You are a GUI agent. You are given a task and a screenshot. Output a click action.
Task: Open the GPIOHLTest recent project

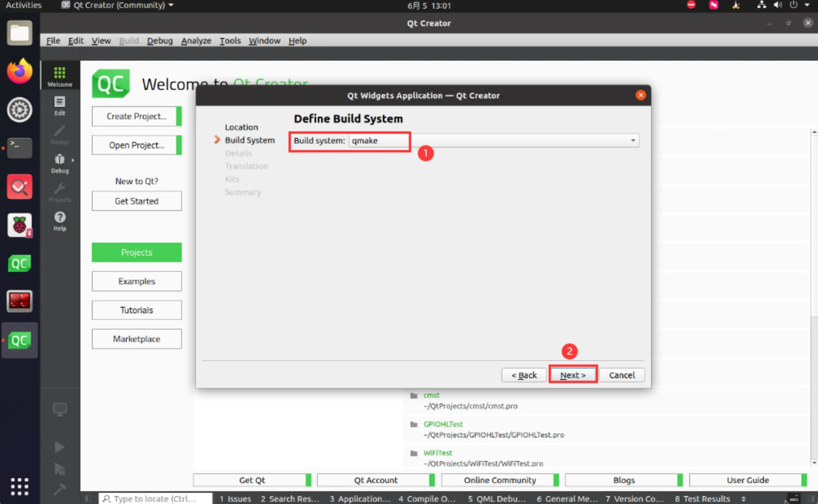point(443,424)
